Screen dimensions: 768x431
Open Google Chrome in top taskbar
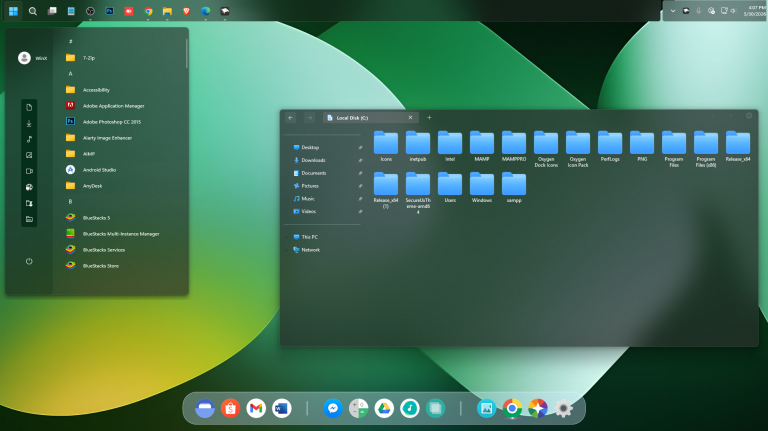[x=148, y=11]
